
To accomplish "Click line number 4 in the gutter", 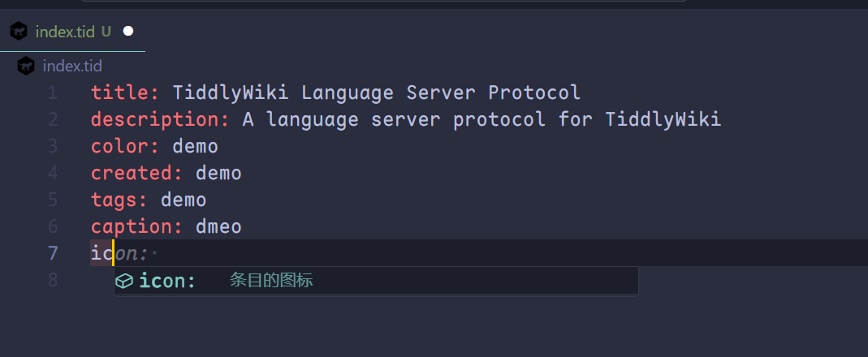I will 52,174.
